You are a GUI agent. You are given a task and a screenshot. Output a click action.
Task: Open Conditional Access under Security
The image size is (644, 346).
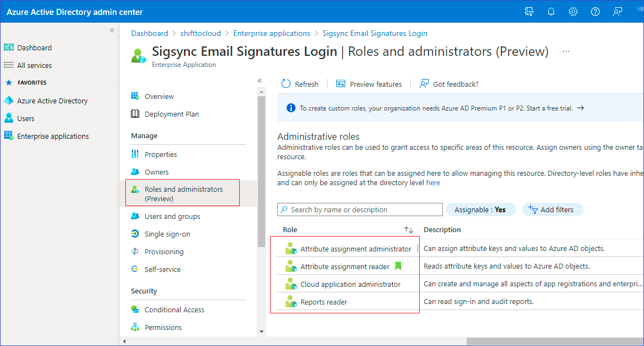click(174, 310)
